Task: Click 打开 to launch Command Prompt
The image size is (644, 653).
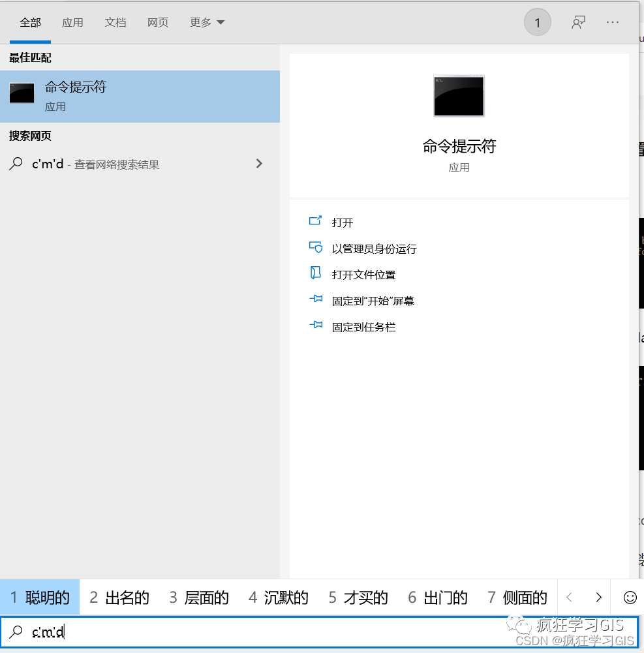Action: (x=343, y=222)
